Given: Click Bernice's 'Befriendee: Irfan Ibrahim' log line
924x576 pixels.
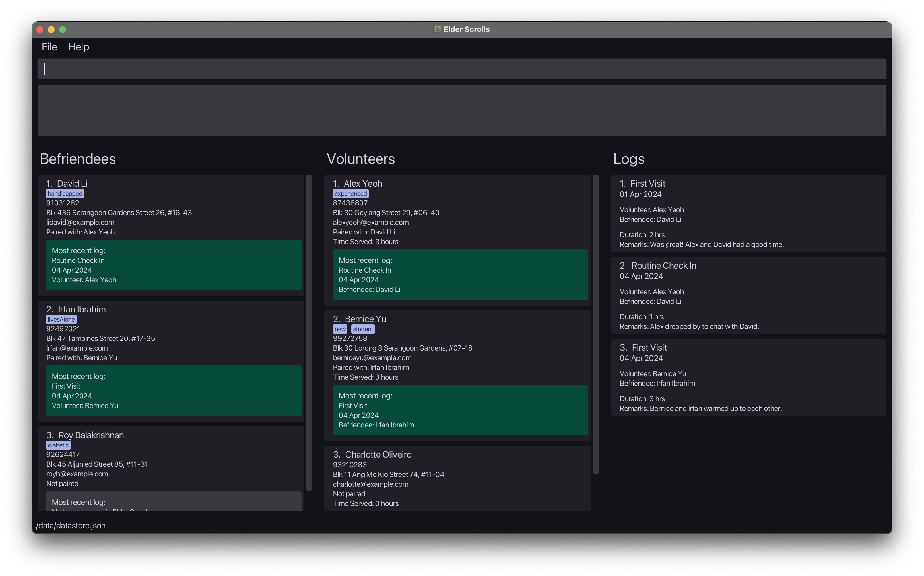Looking at the screenshot, I should [x=376, y=425].
